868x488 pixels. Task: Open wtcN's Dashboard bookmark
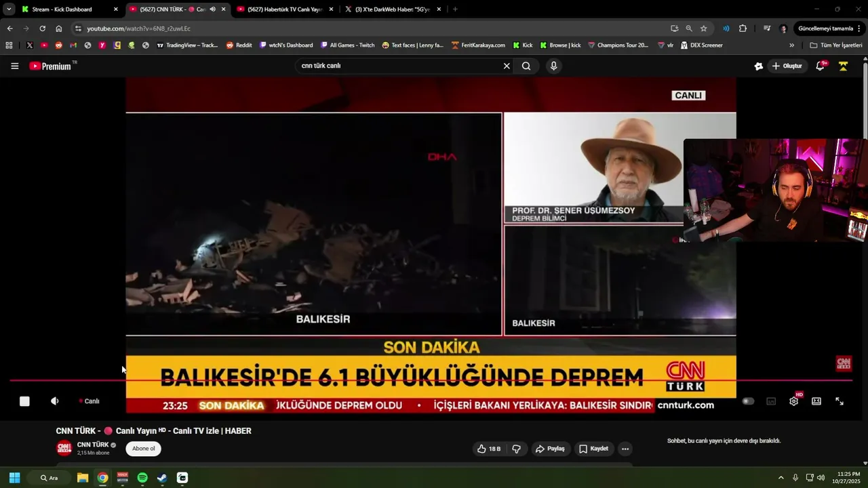click(x=285, y=45)
